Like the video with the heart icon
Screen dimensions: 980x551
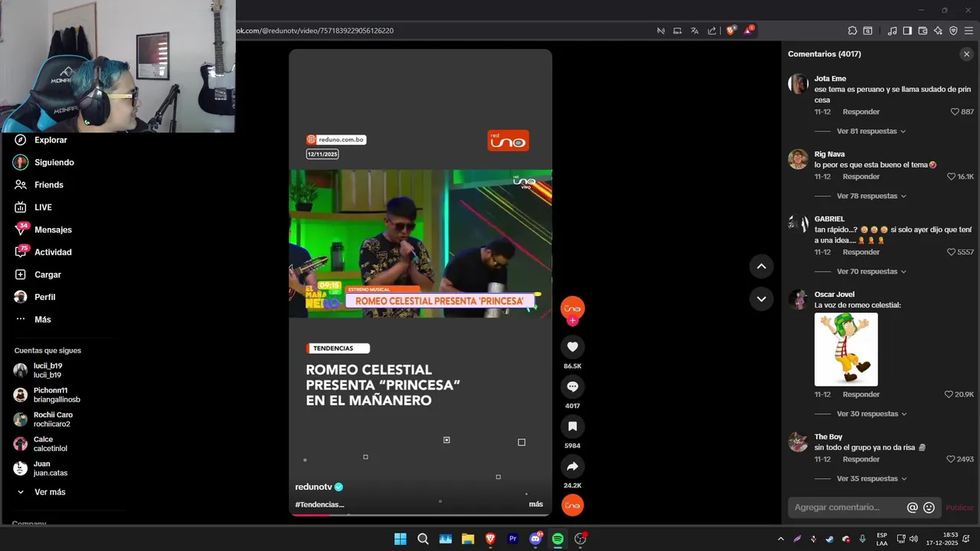[572, 347]
